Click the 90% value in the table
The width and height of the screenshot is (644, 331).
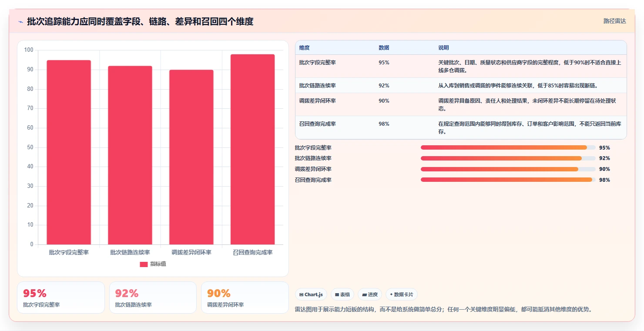pos(384,101)
